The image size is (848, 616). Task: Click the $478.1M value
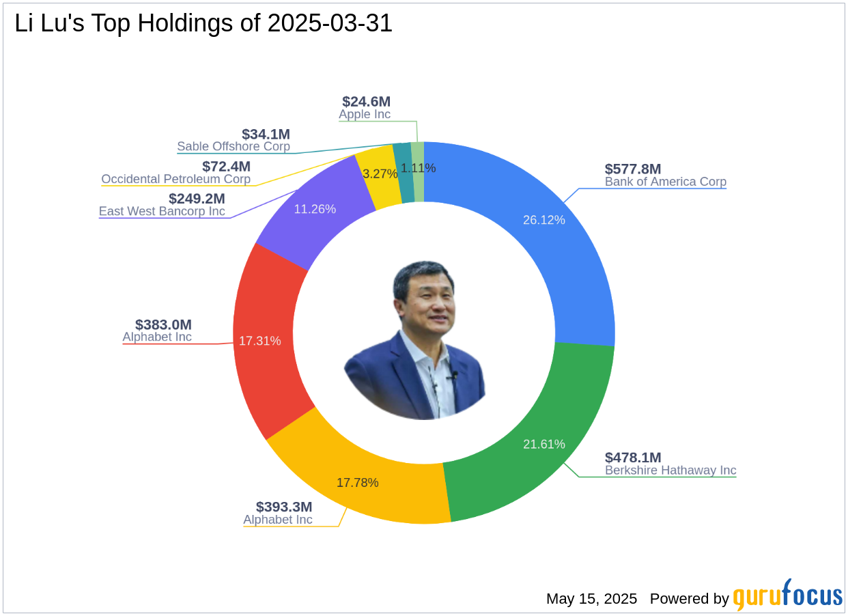point(633,457)
